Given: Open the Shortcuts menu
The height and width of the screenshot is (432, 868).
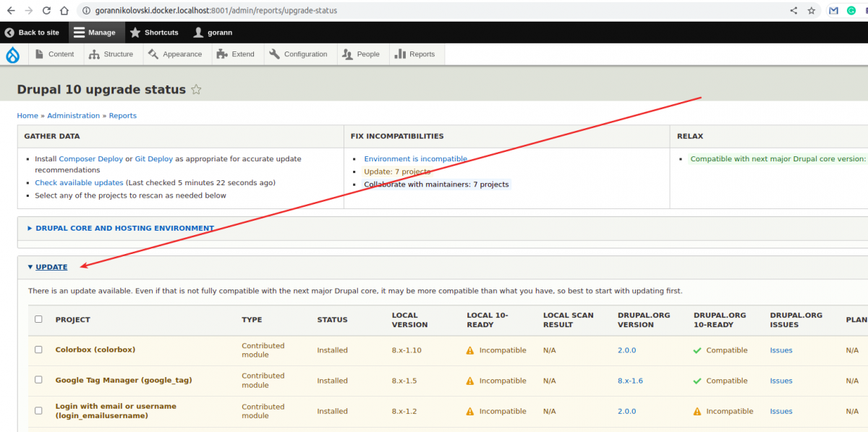Looking at the screenshot, I should click(154, 33).
